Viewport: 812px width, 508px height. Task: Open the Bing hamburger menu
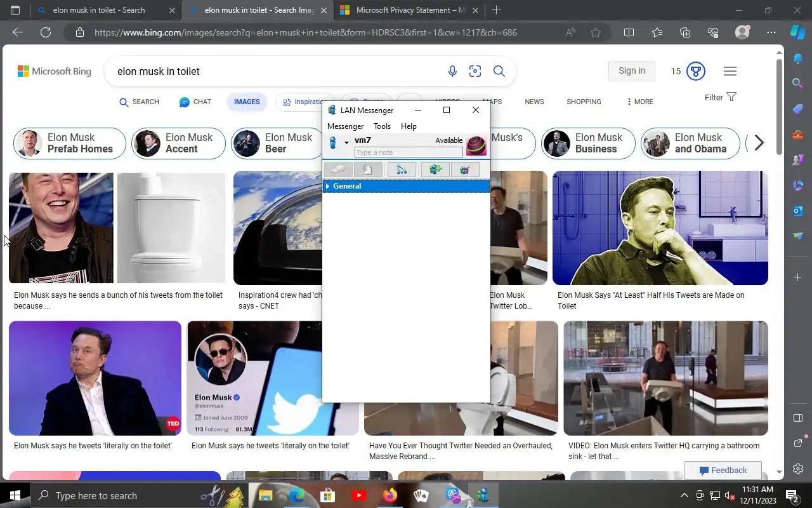point(730,71)
